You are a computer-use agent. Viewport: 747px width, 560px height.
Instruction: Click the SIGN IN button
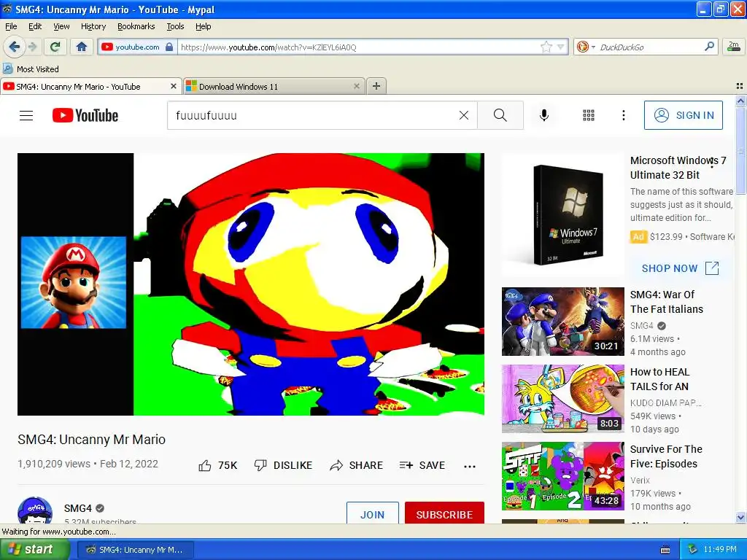click(x=683, y=115)
